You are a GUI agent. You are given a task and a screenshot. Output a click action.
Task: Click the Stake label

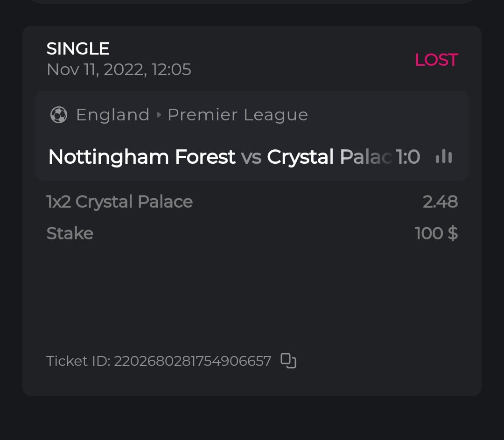70,233
